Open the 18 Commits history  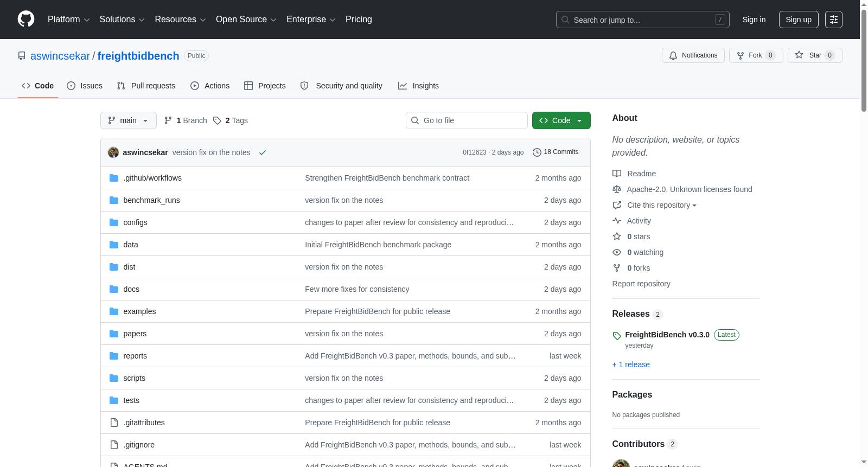click(x=556, y=152)
